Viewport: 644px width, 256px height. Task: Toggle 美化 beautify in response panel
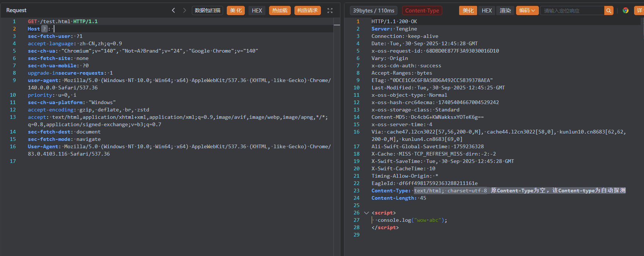468,11
